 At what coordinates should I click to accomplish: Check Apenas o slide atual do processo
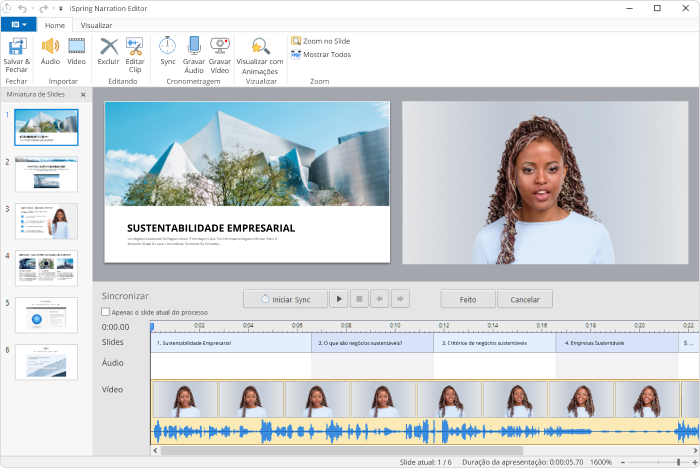tap(105, 312)
